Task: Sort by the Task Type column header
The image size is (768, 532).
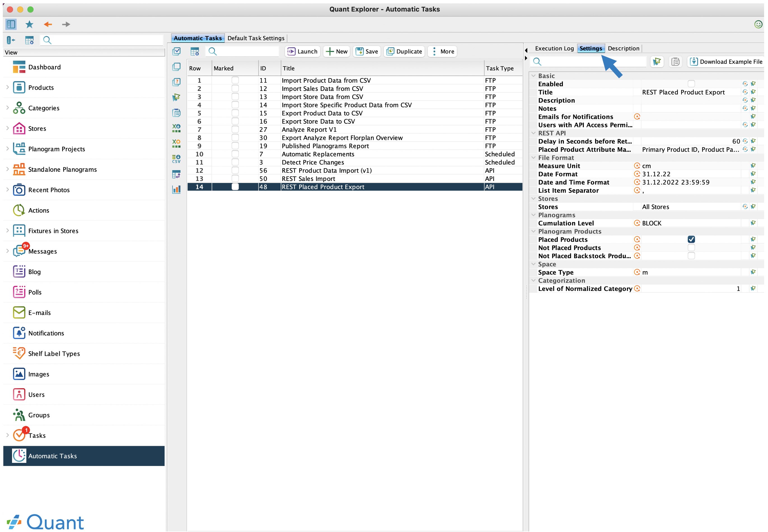Action: [503, 68]
